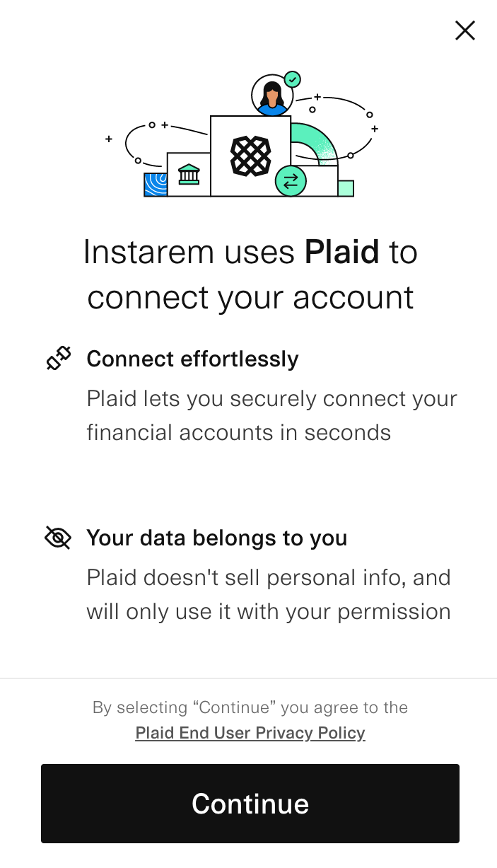Viewport: 497px width, 868px height.
Task: Click the Plaid logo in the illustration
Action: click(x=250, y=156)
